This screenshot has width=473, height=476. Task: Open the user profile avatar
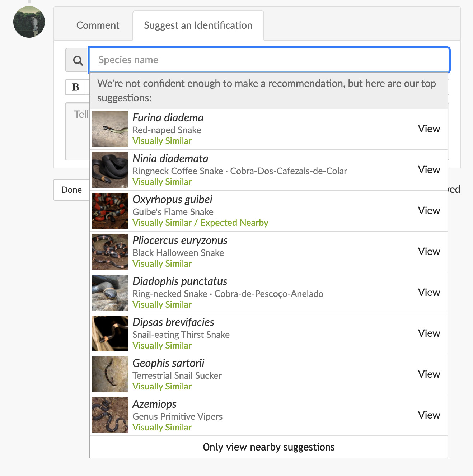(29, 22)
